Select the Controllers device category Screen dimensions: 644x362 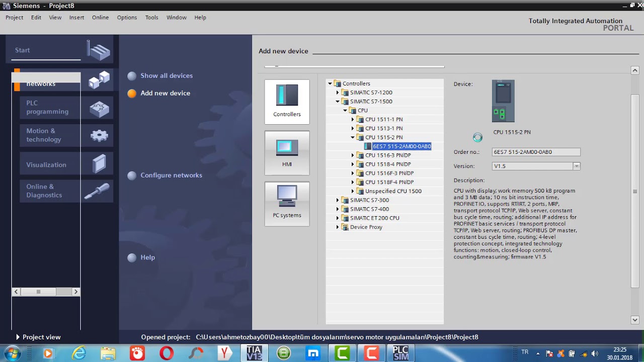pyautogui.click(x=287, y=102)
